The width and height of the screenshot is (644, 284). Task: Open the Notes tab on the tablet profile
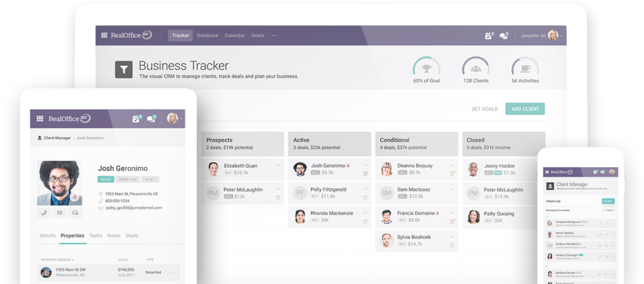pyautogui.click(x=114, y=236)
